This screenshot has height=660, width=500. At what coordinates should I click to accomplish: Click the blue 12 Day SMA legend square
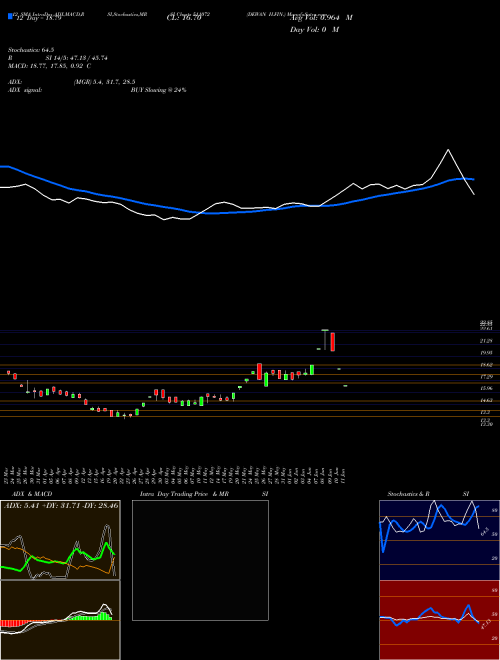point(10,16)
